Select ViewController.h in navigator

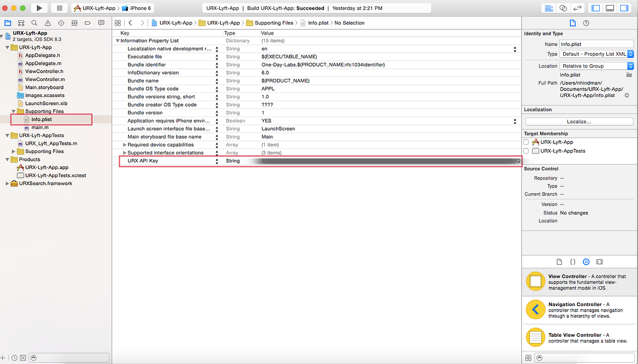coord(44,72)
